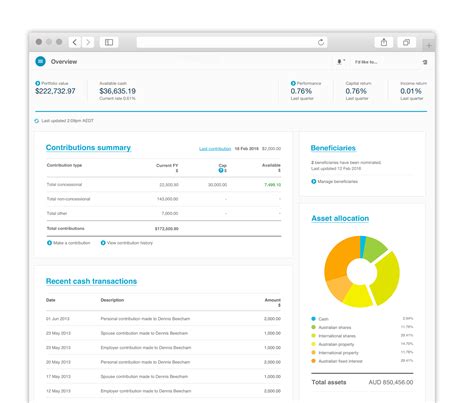Image resolution: width=474 pixels, height=403 pixels.
Task: Click the Make a contribution link
Action: point(69,243)
